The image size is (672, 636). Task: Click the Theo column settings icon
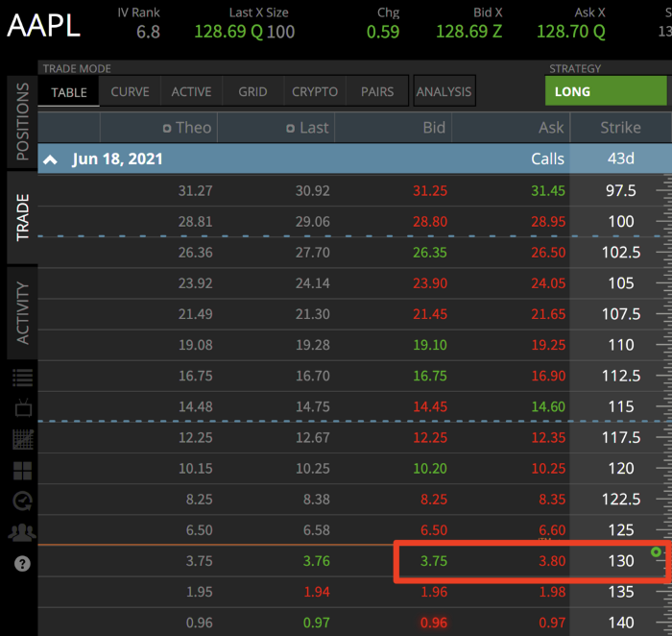point(167,128)
